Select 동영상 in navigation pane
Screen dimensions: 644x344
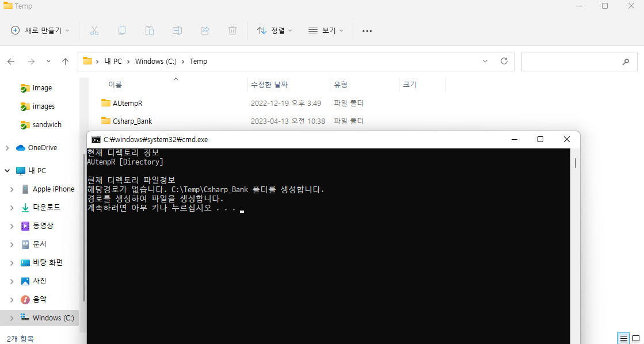37,226
